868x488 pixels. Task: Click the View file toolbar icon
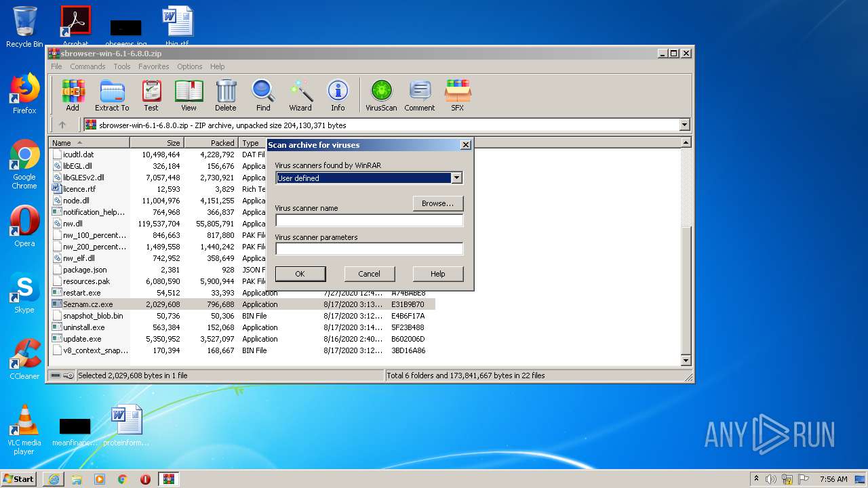point(189,96)
